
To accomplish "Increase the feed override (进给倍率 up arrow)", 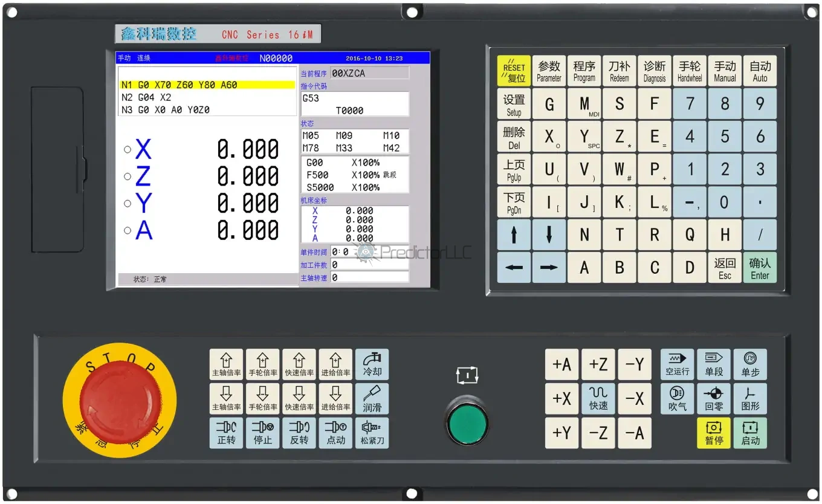I will pyautogui.click(x=335, y=364).
